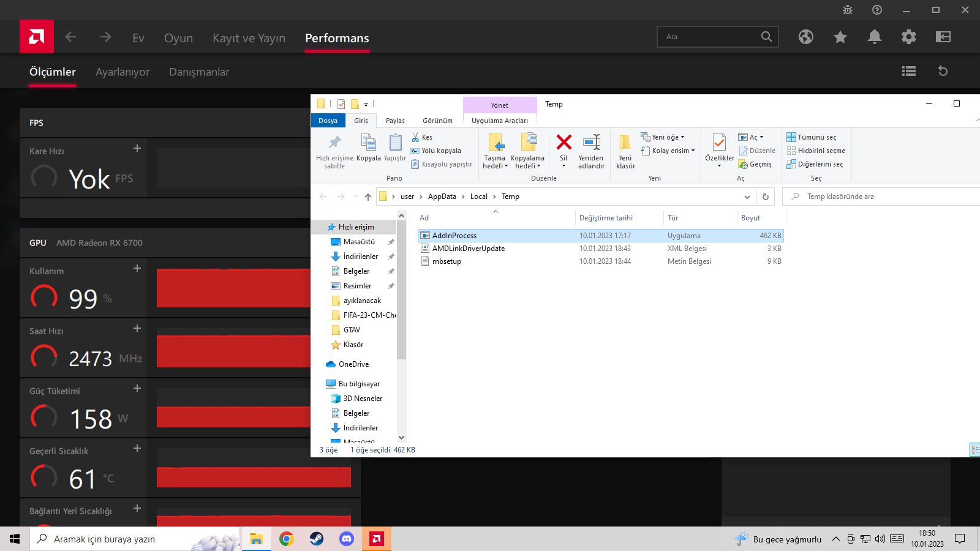This screenshot has height=551, width=980.
Task: Show hidden system tray icons
Action: (x=835, y=539)
